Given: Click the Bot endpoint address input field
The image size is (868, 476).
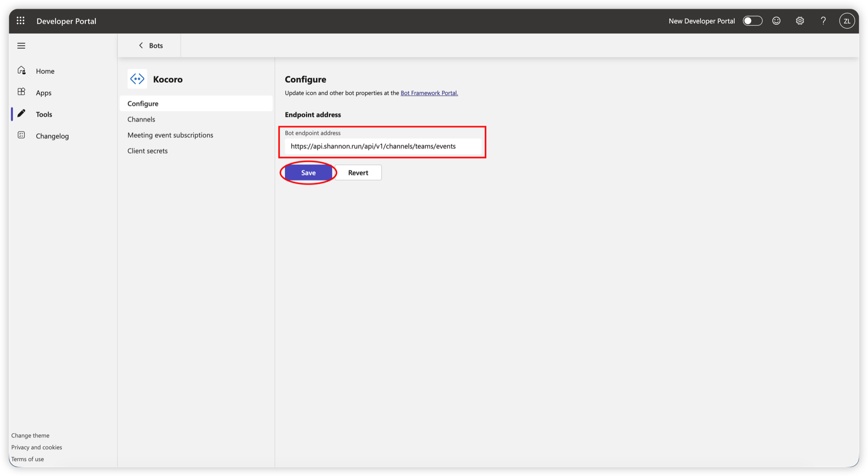Looking at the screenshot, I should click(x=384, y=146).
